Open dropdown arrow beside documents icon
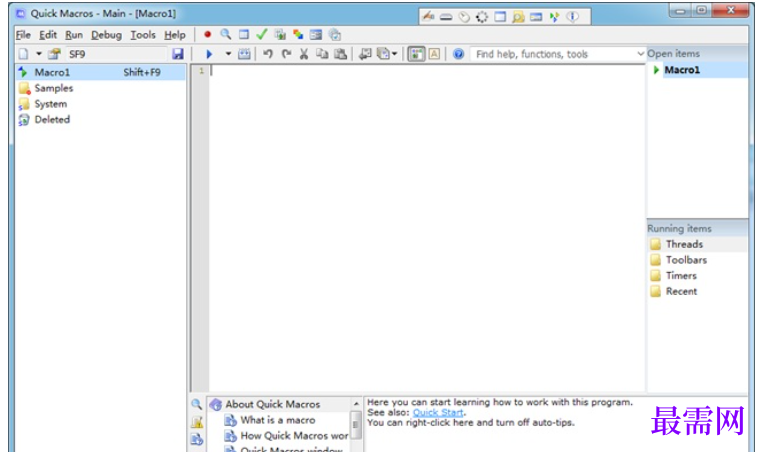 (394, 54)
